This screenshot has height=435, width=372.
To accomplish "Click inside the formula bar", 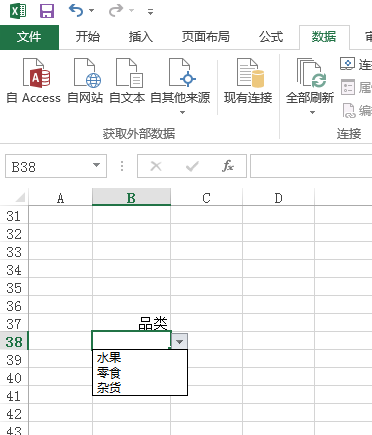I will [x=311, y=166].
